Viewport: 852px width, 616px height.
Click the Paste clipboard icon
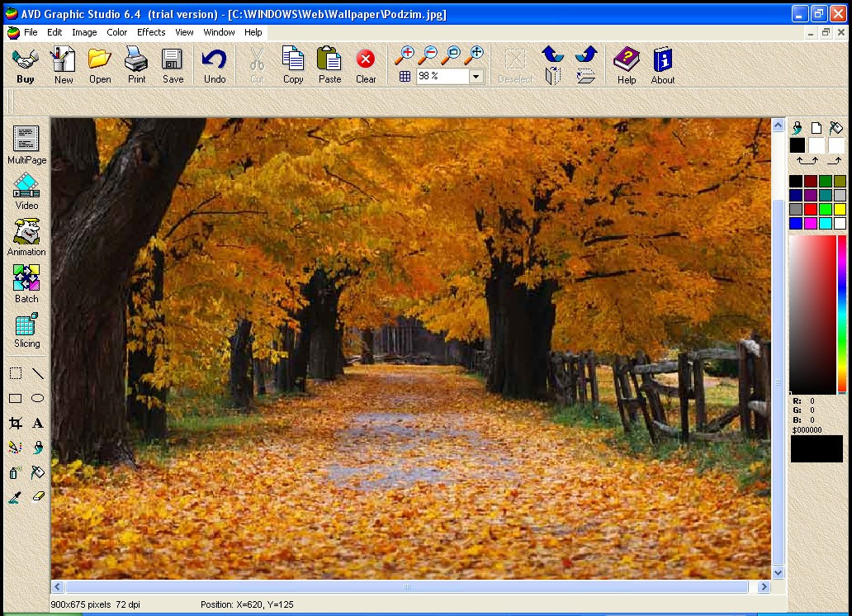click(329, 65)
